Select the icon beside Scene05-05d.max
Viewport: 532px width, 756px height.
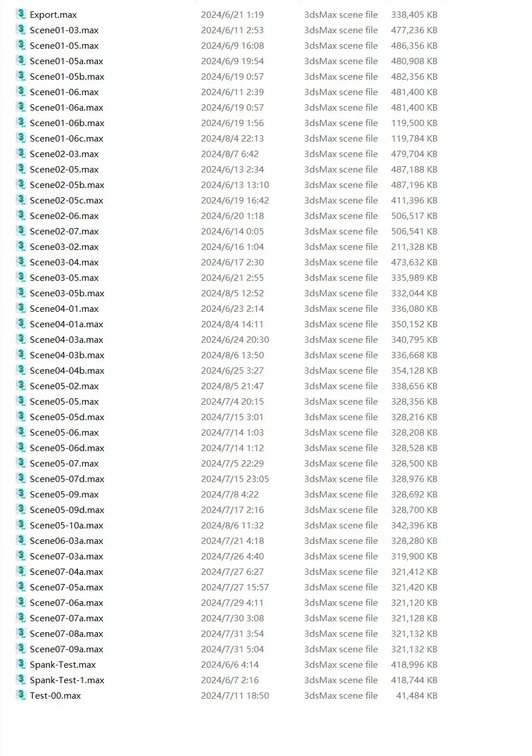pos(21,417)
